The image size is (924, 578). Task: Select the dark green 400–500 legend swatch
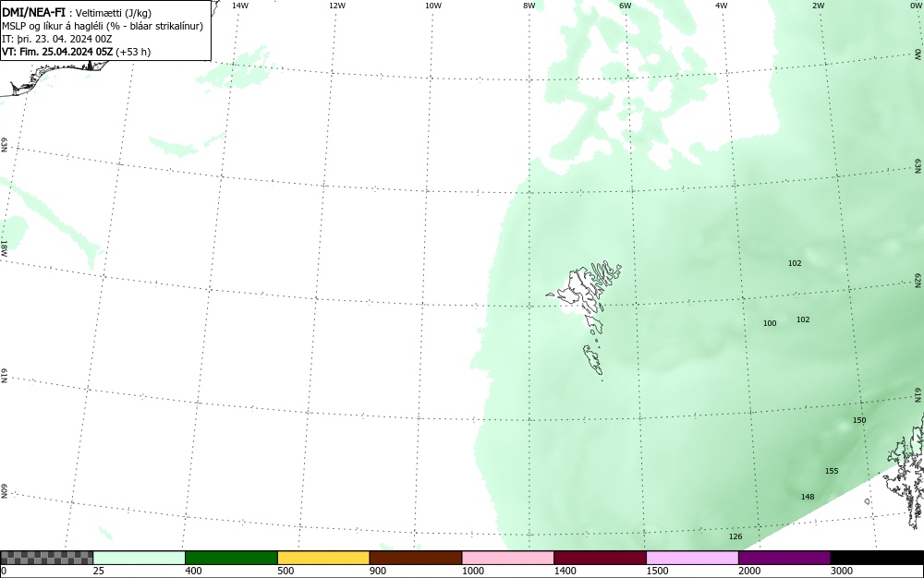click(231, 558)
